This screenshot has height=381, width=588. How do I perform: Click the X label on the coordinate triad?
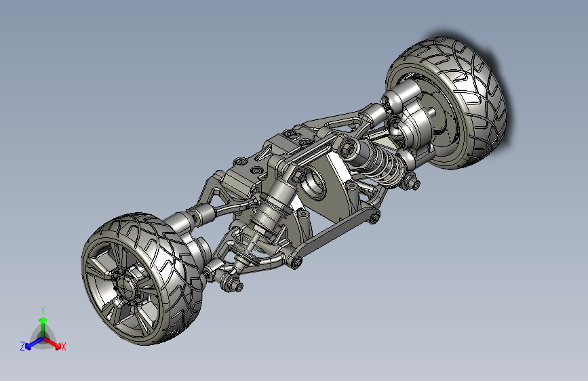coord(64,346)
